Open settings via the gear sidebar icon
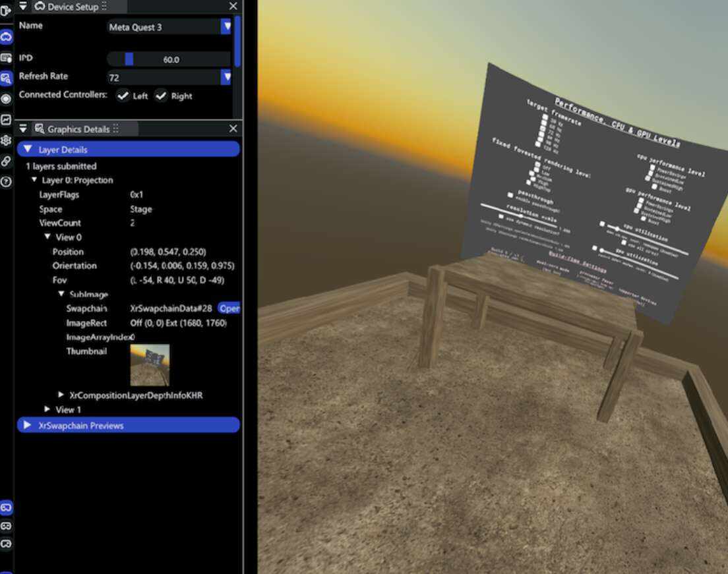 tap(6, 140)
